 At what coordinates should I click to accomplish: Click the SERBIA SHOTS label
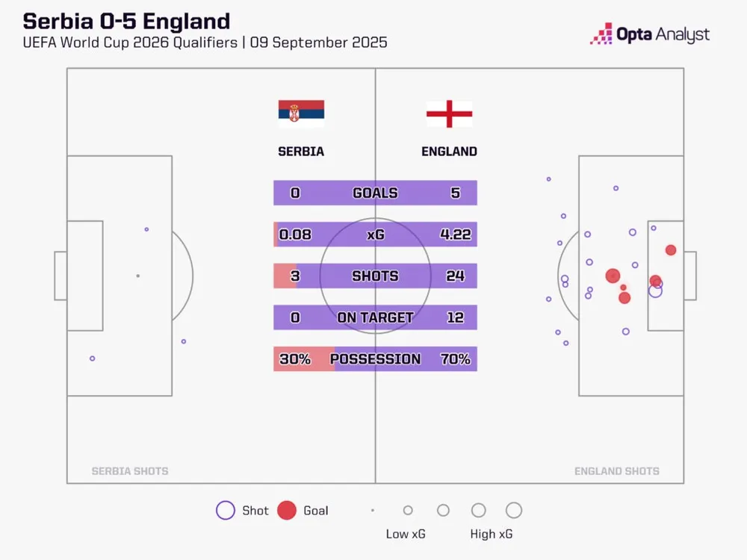(130, 471)
